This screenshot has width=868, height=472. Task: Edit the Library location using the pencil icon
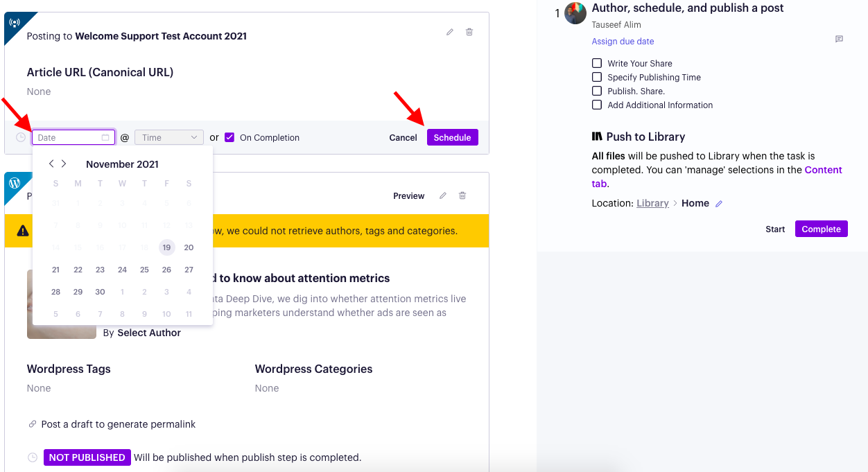tap(718, 203)
